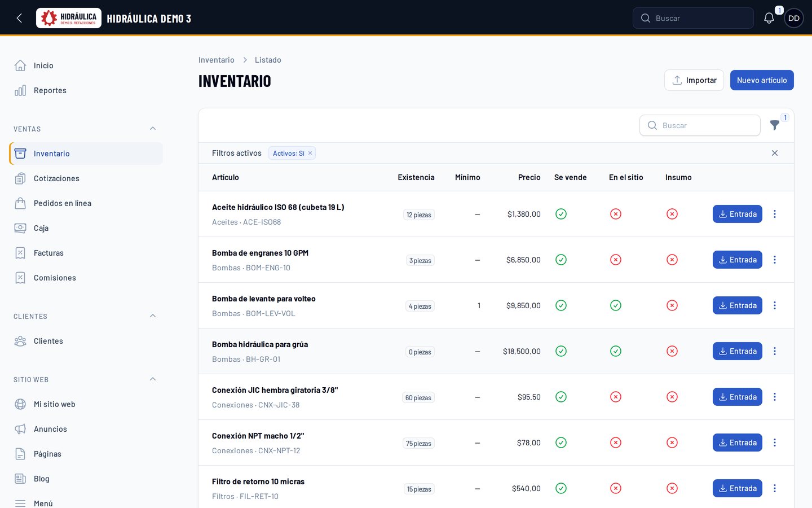
Task: Open Clientes in the sidebar
Action: coord(86,341)
